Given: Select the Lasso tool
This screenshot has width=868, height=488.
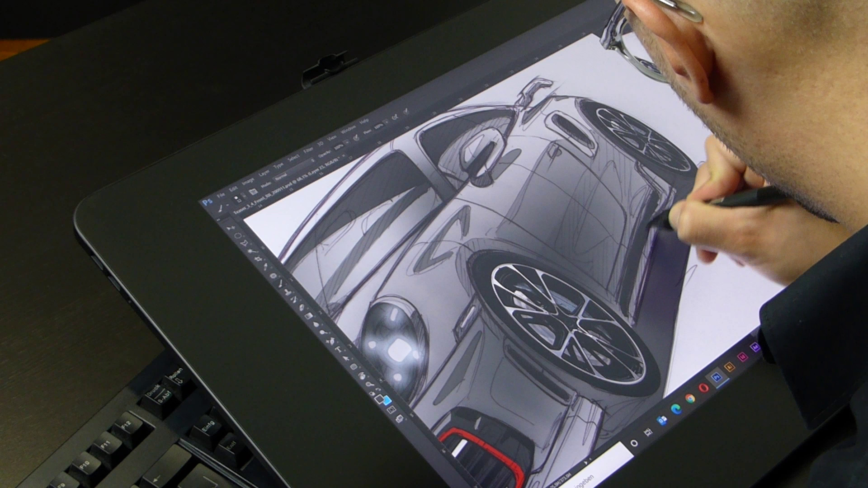Looking at the screenshot, I should click(244, 244).
